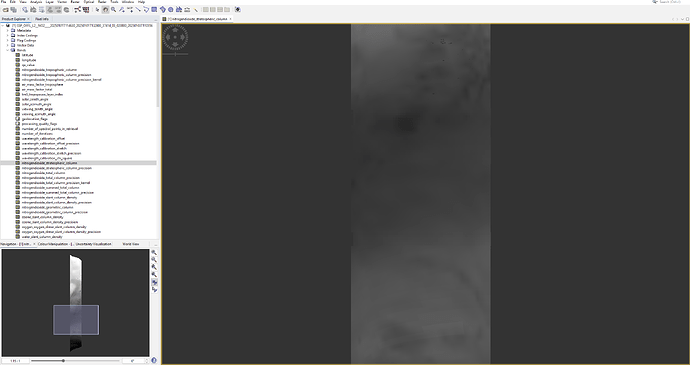
Task: Switch to the World View tab
Action: pyautogui.click(x=131, y=244)
